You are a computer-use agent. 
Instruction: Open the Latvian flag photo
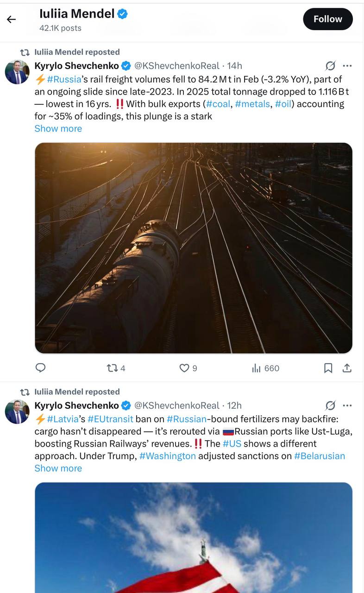(194, 537)
